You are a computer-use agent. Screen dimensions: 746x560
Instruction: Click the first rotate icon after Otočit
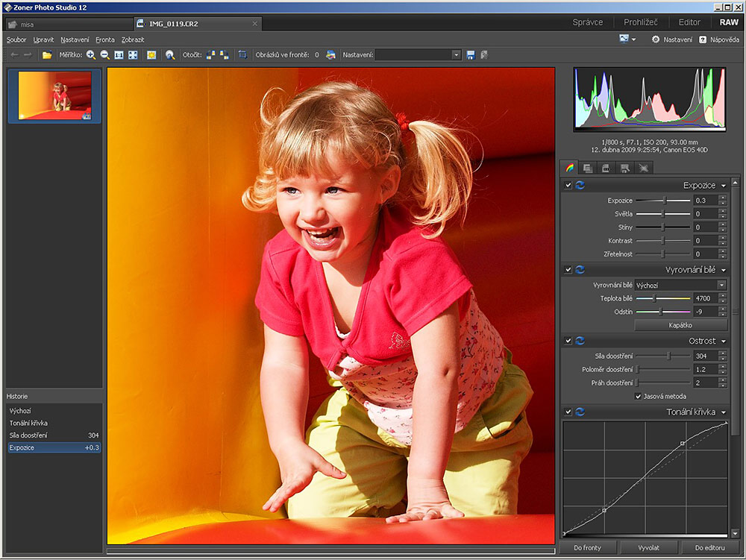click(211, 55)
